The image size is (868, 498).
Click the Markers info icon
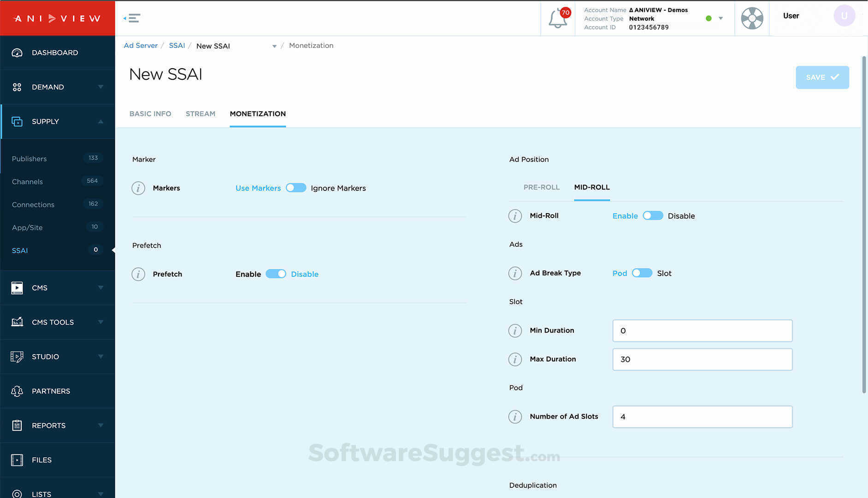tap(138, 188)
